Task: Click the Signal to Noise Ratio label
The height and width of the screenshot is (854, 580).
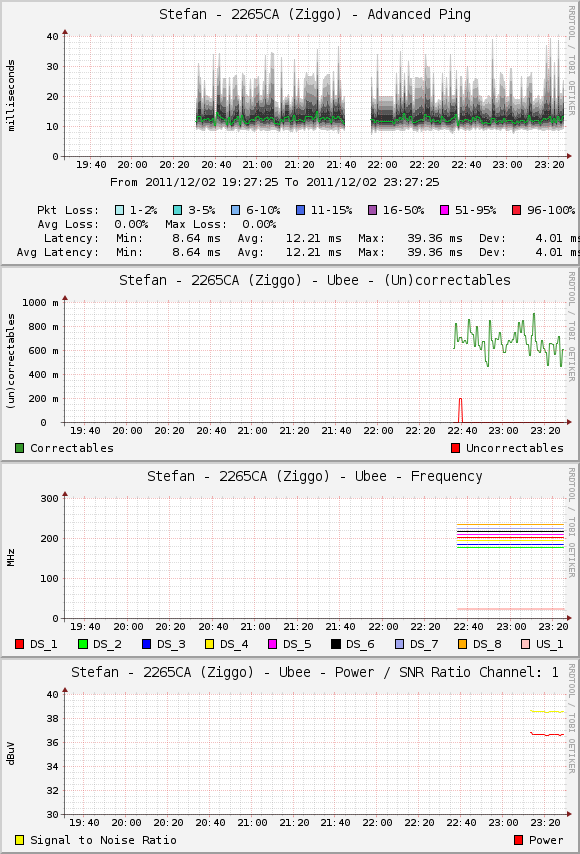Action: (x=103, y=840)
